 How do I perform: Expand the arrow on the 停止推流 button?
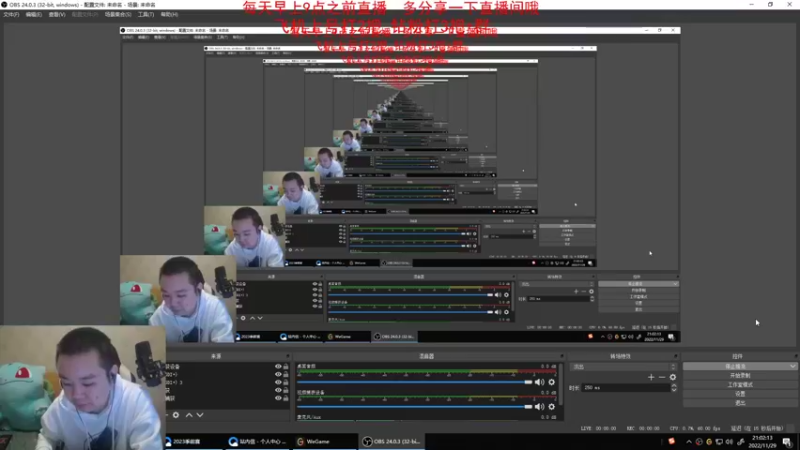point(792,366)
